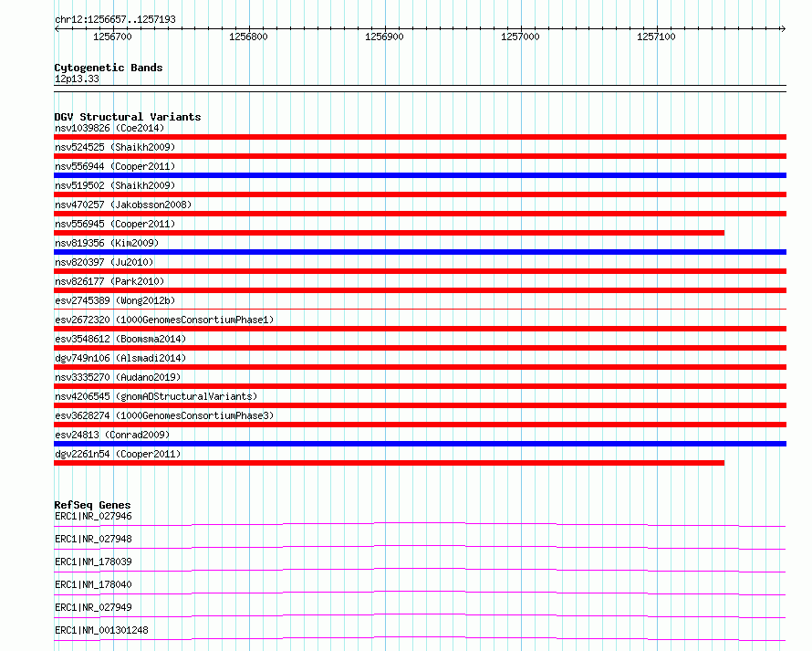This screenshot has width=812, height=651.
Task: Click ruler position 1256800
Action: [x=248, y=37]
